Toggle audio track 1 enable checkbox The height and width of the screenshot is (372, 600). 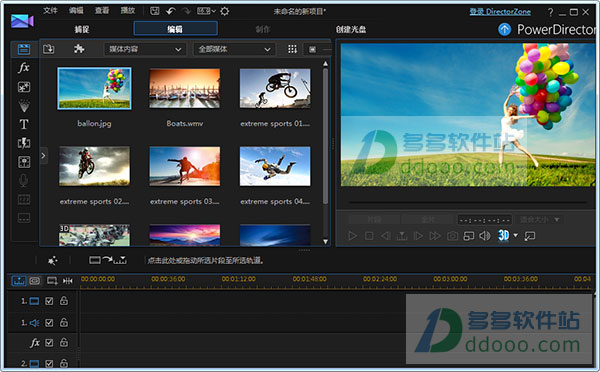(x=49, y=323)
